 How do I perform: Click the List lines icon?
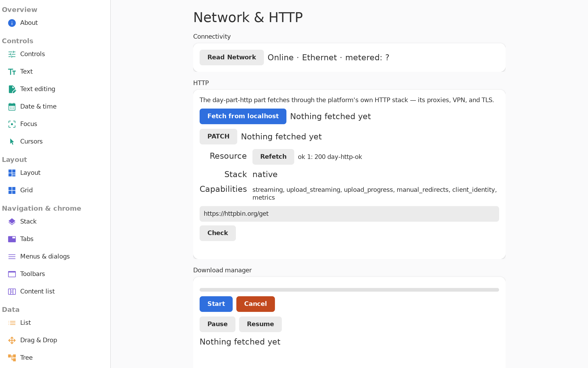(12, 323)
